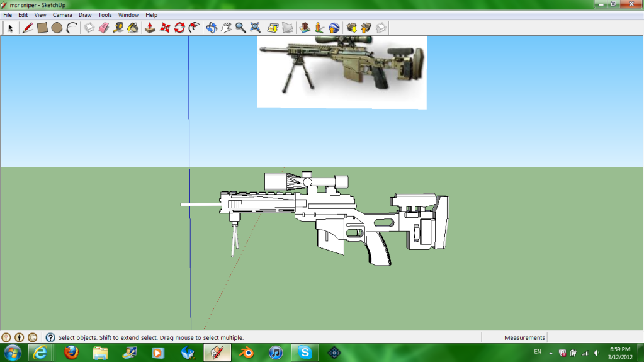Launch Internet Explorer from taskbar

coord(40,353)
